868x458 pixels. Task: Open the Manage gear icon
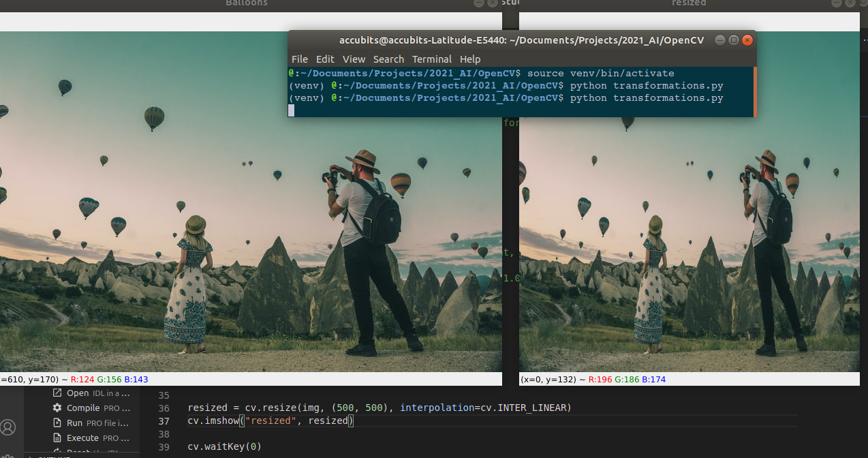7,455
